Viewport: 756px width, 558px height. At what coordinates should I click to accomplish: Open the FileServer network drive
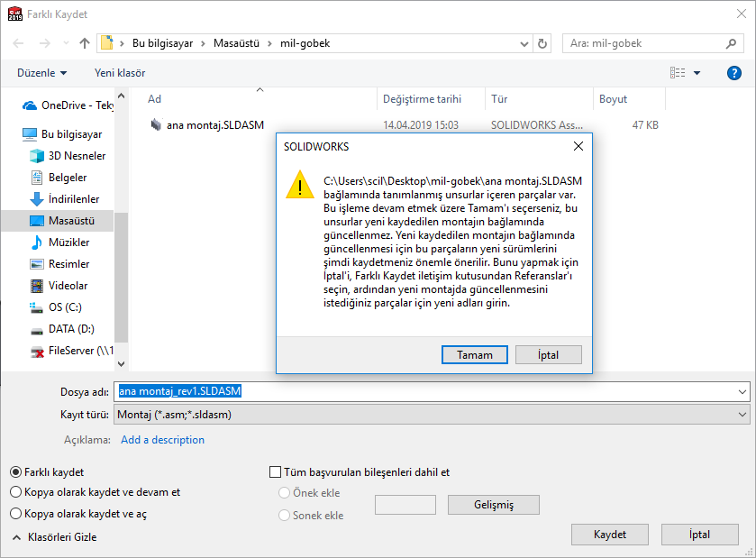click(71, 351)
